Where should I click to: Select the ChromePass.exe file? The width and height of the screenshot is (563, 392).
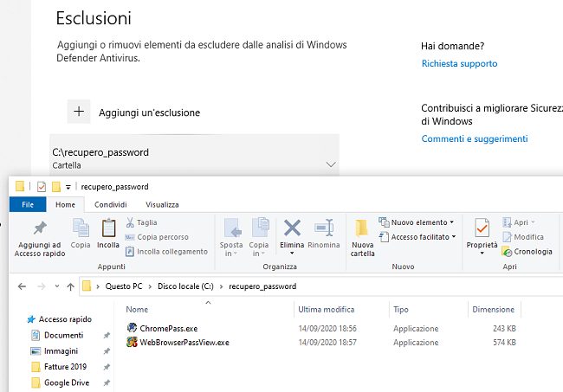pos(169,328)
